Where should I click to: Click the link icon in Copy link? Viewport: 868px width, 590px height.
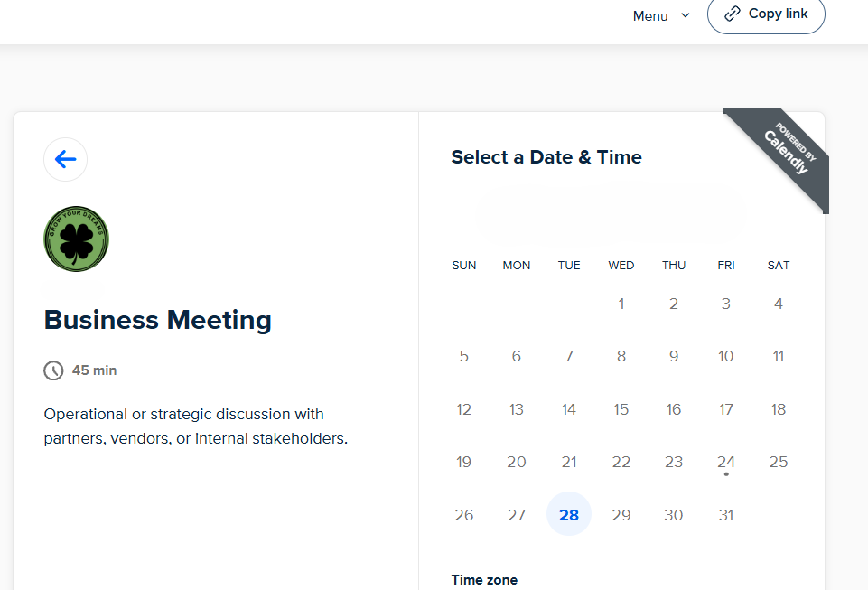[733, 14]
